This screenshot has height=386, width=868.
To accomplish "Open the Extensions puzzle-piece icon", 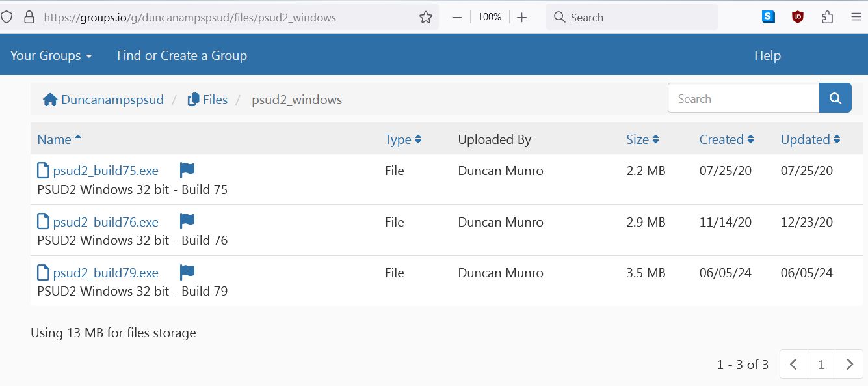I will 827,18.
